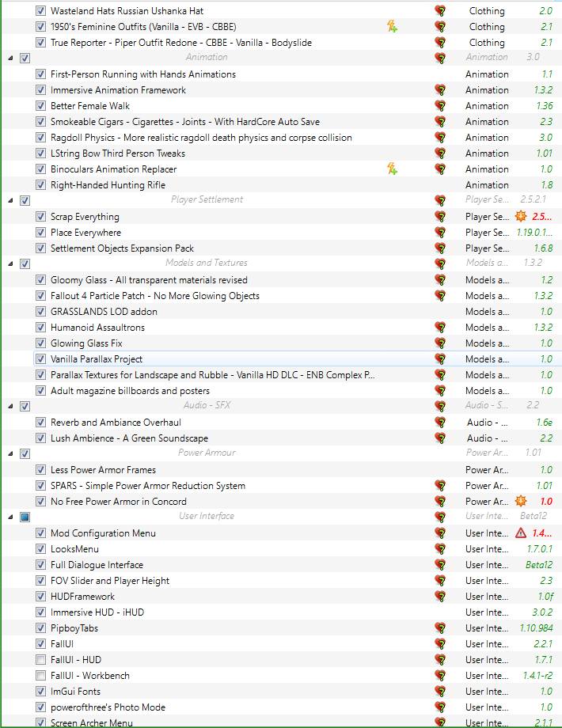Click the heart icon for Place Everywhere
Screen dimensions: 562x728
(x=440, y=232)
